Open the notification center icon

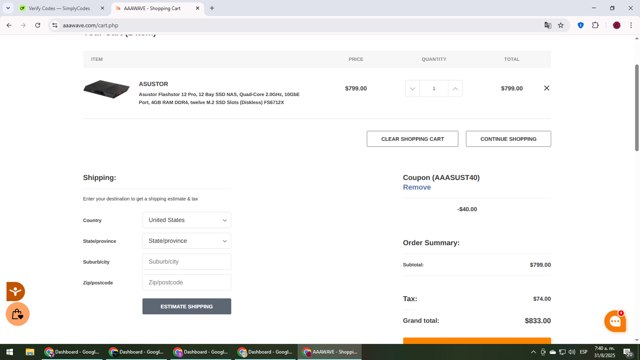point(629,352)
